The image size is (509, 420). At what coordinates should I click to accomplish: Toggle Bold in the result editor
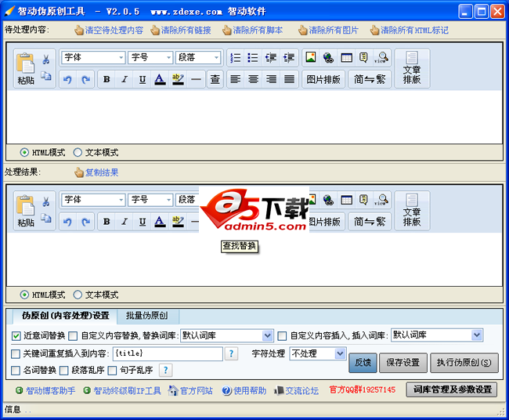[x=106, y=222]
